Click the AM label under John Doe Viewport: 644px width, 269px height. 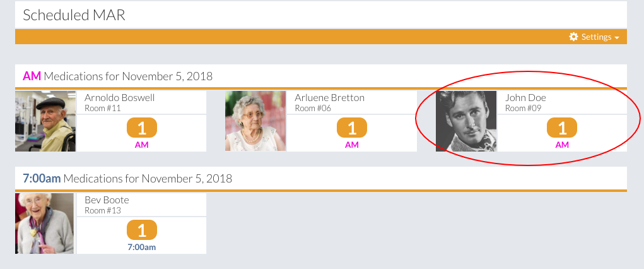point(562,145)
